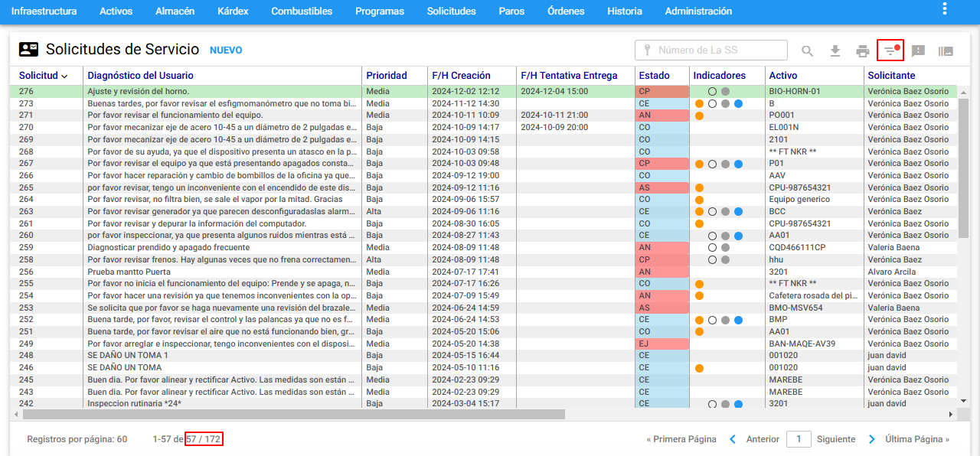Image resolution: width=980 pixels, height=456 pixels.
Task: Open the comment alert icon
Action: 919,51
